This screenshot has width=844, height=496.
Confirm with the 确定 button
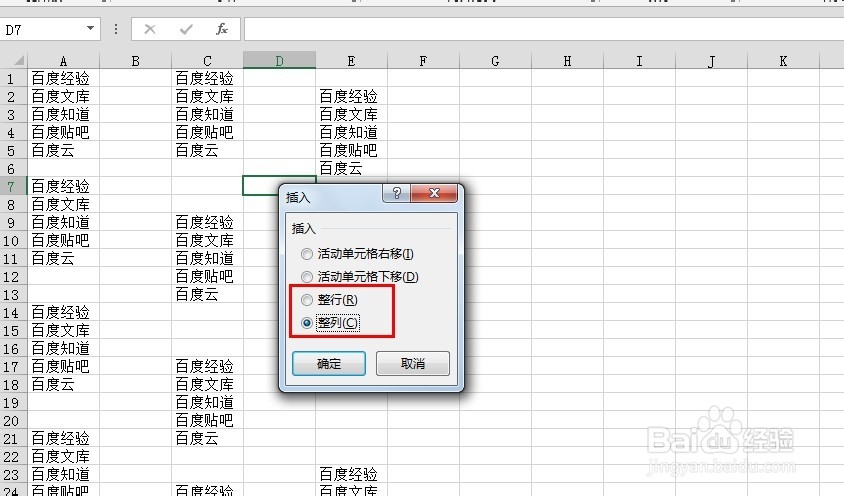(329, 364)
